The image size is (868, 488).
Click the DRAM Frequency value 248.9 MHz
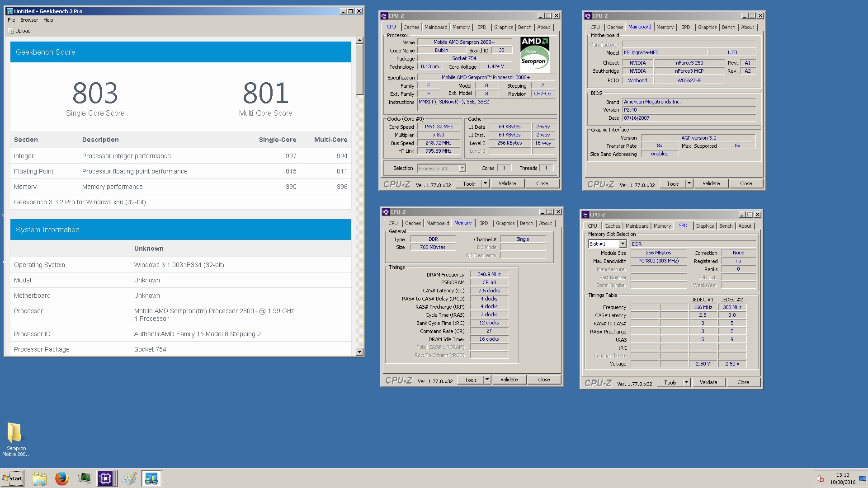pos(489,274)
